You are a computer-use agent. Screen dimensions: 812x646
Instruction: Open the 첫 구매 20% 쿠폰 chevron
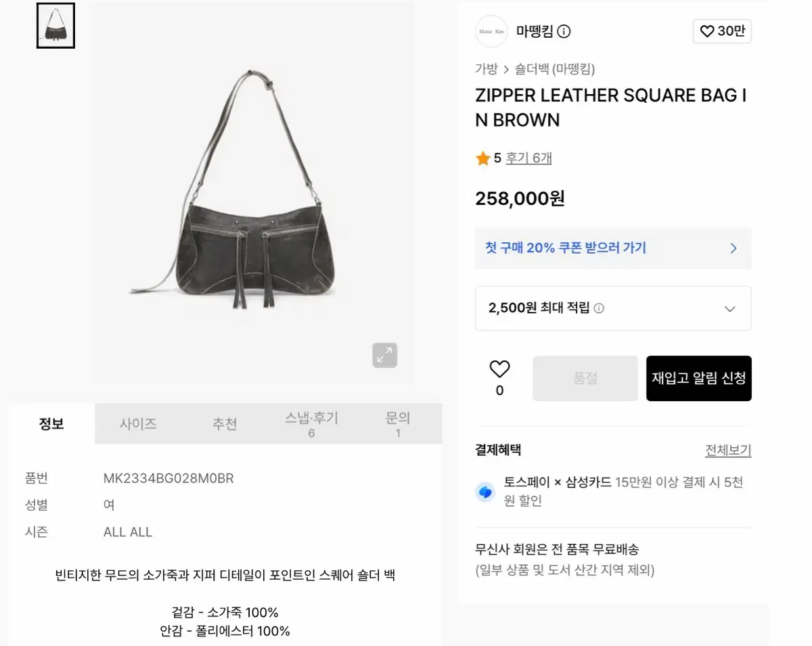pos(734,248)
